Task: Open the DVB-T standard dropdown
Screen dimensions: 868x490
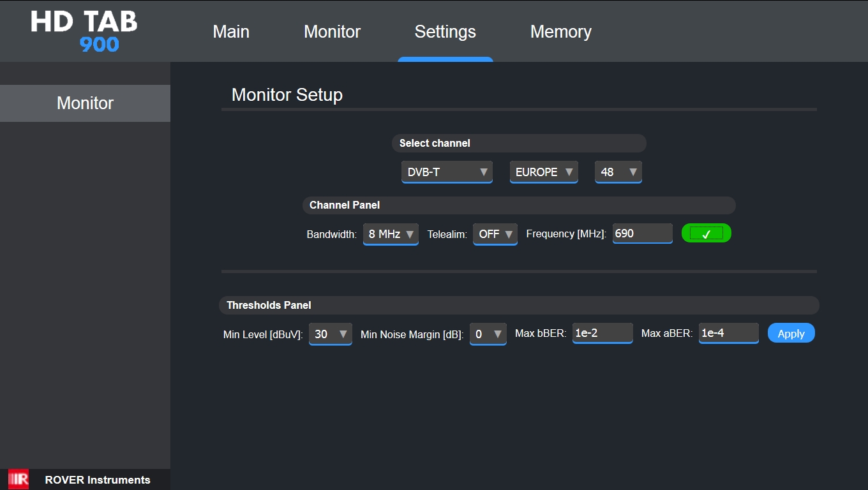Action: tap(447, 172)
